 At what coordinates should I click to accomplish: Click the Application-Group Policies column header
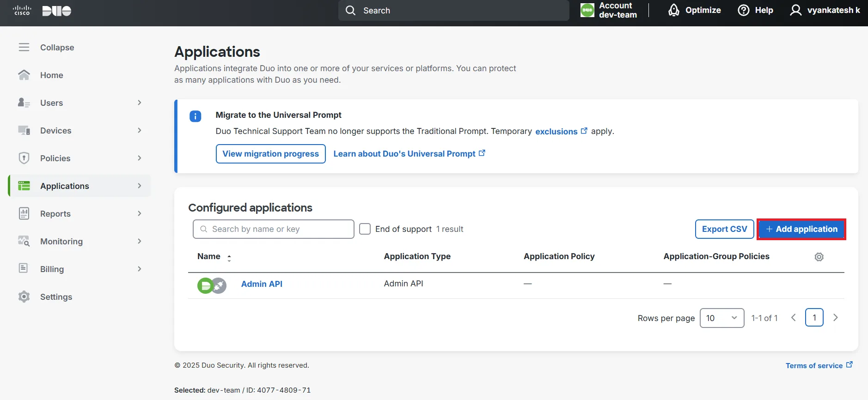pos(716,256)
